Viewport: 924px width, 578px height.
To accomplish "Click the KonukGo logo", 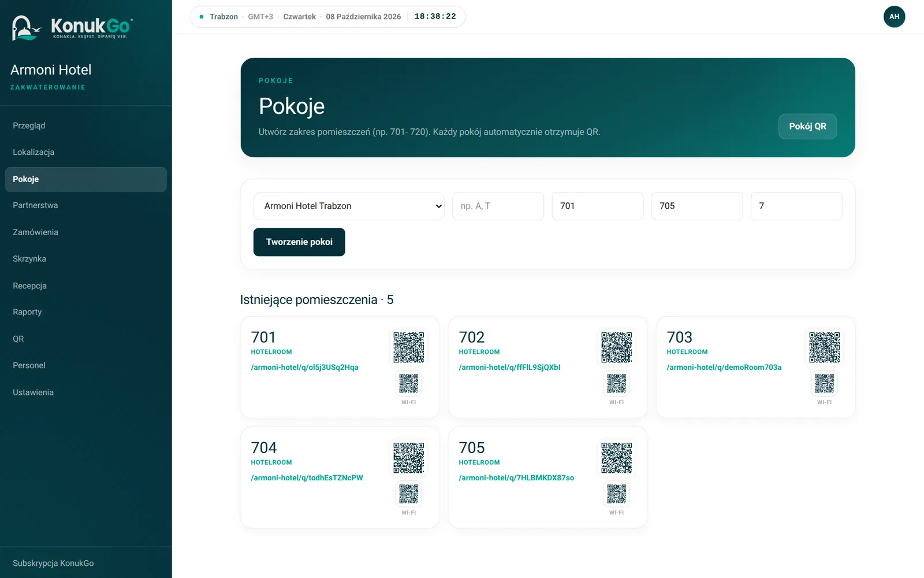I will [x=72, y=27].
